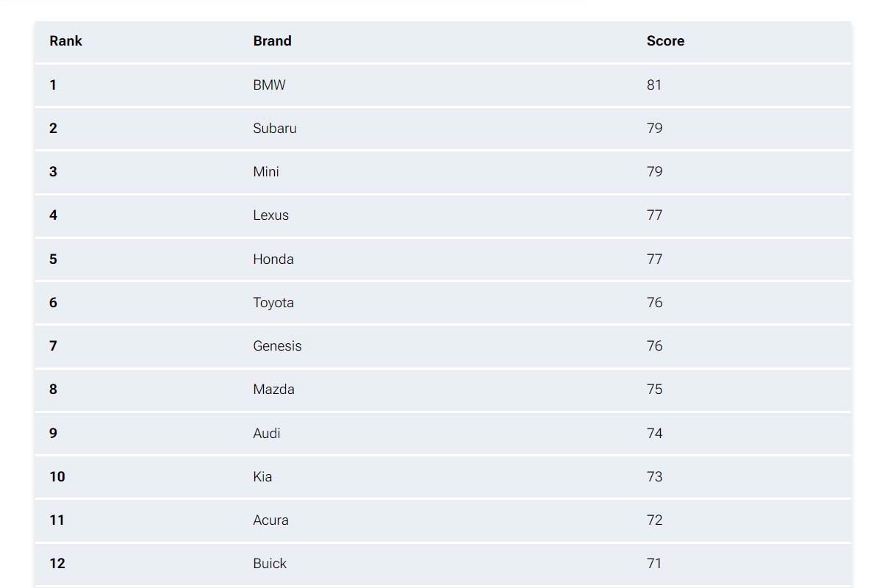Image resolution: width=882 pixels, height=588 pixels.
Task: Click rank number 1 cell
Action: (x=53, y=85)
